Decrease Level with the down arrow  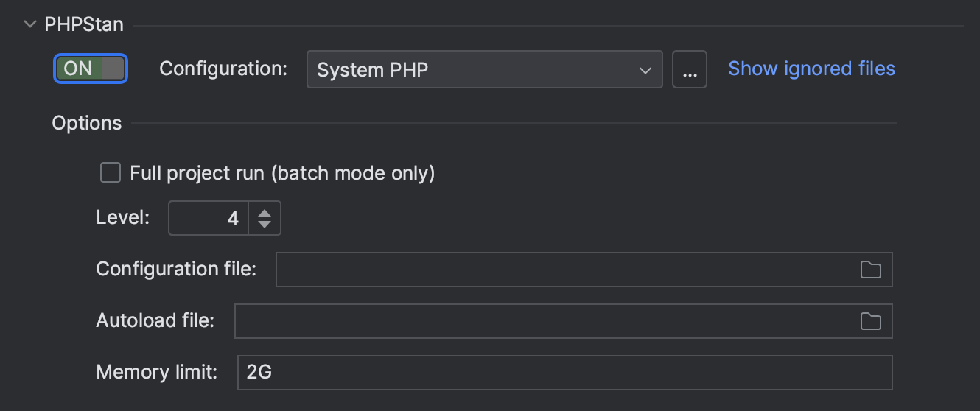(x=265, y=224)
